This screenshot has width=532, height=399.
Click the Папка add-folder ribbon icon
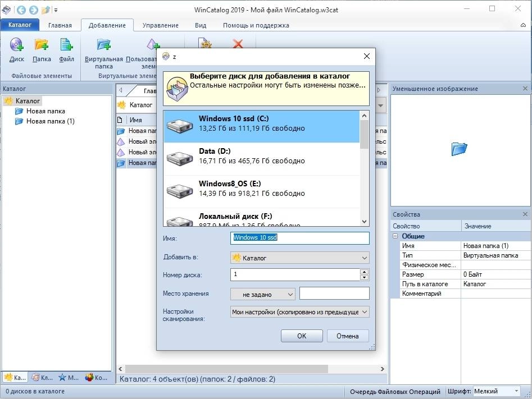(42, 45)
